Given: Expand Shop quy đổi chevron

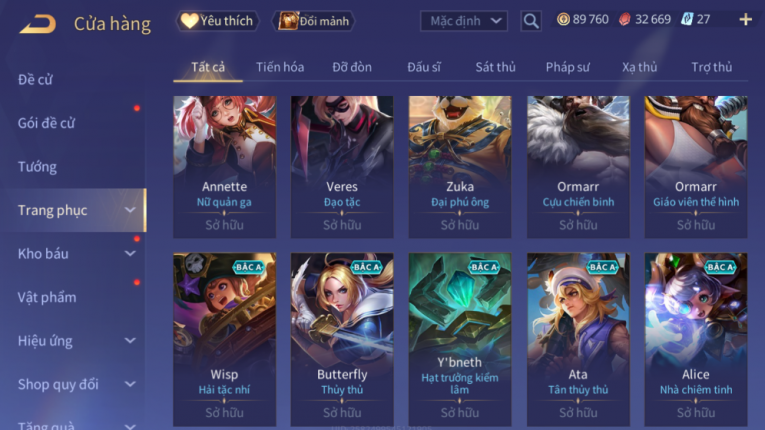Looking at the screenshot, I should coord(130,384).
